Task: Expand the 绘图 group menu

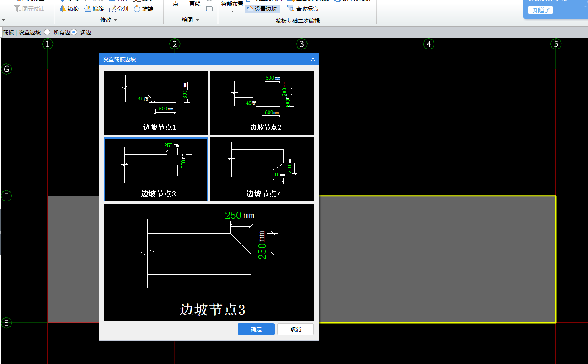Action: (190, 20)
